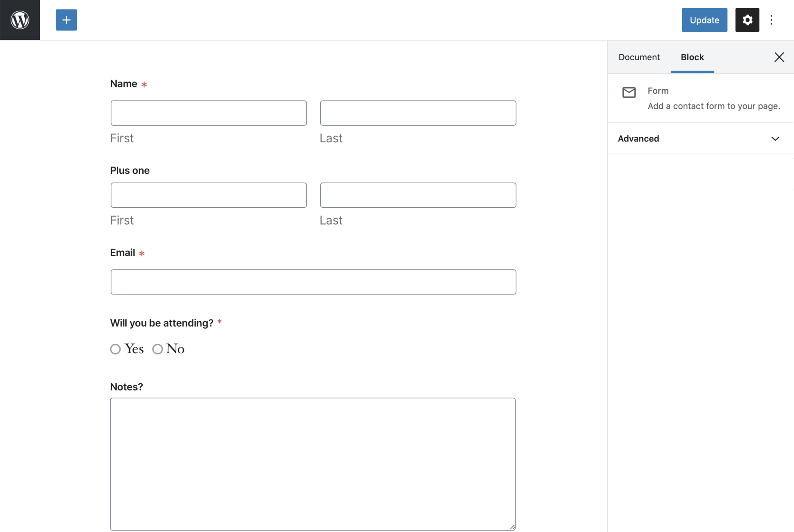Select the Yes radio button
Image resolution: width=794 pixels, height=532 pixels.
(x=115, y=349)
